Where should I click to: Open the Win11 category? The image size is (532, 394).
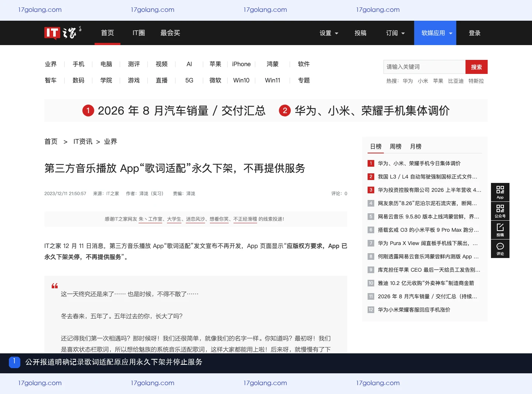pos(273,80)
